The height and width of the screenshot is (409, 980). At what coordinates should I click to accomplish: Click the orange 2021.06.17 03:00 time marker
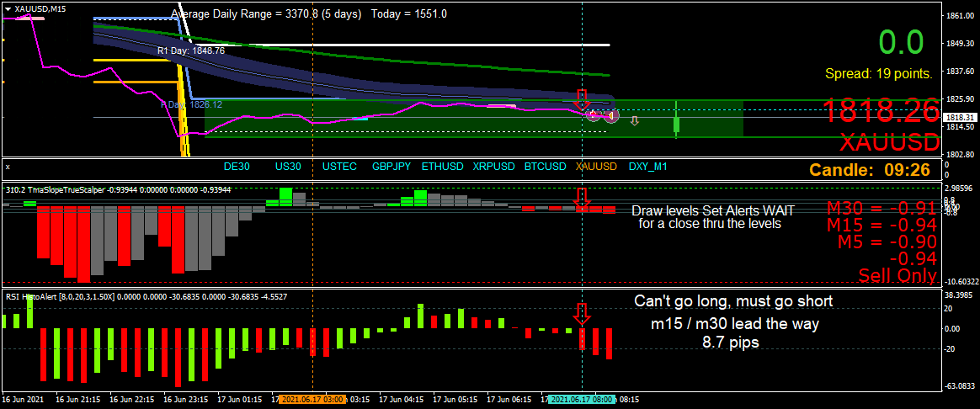312,399
